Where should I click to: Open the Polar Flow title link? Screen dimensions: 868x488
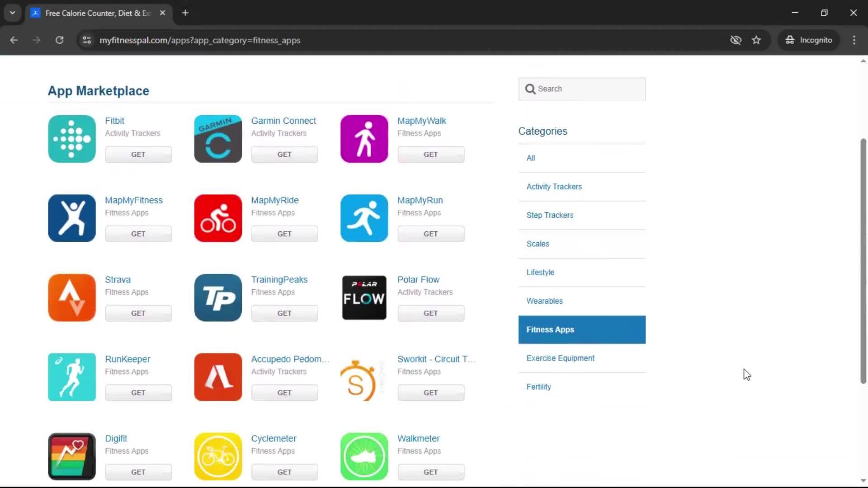pyautogui.click(x=418, y=280)
